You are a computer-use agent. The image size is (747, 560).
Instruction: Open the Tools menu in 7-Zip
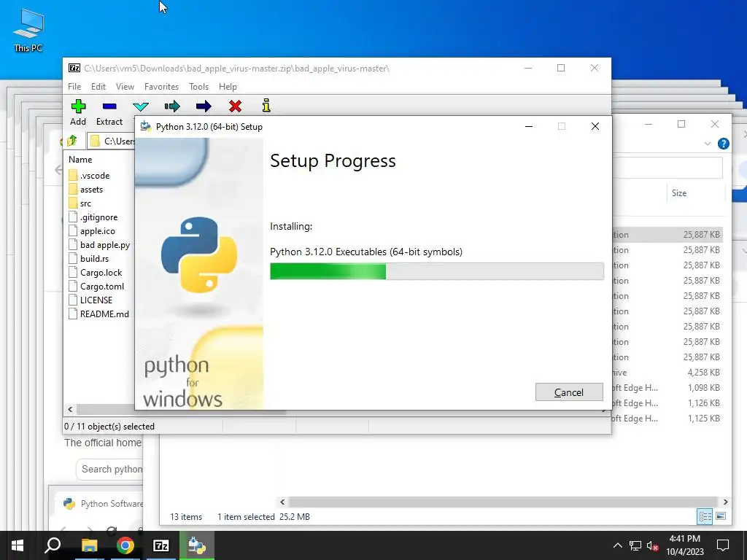point(198,87)
